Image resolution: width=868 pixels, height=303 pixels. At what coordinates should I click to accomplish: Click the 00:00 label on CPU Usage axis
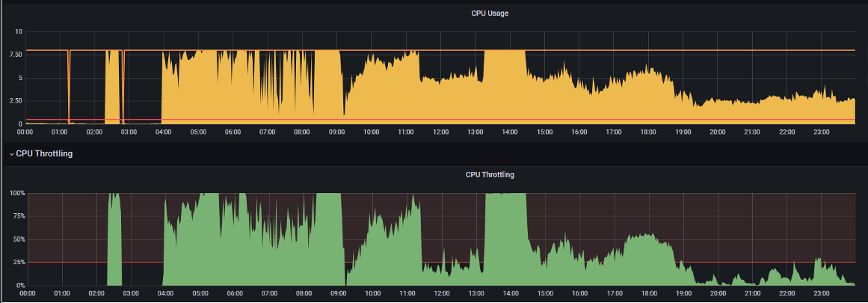tap(25, 132)
